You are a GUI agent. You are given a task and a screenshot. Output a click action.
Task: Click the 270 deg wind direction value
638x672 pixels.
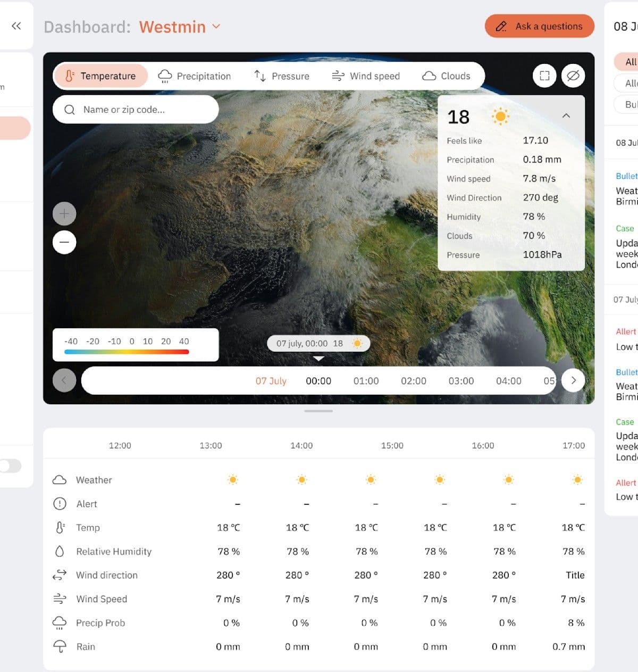[x=540, y=197]
